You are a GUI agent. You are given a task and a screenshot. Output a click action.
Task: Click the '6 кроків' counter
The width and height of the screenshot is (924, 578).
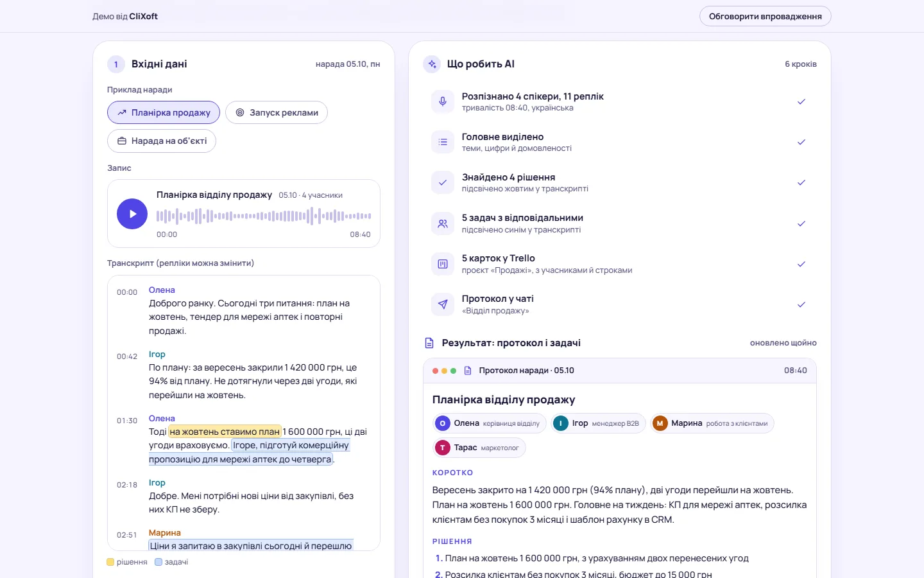tap(801, 64)
